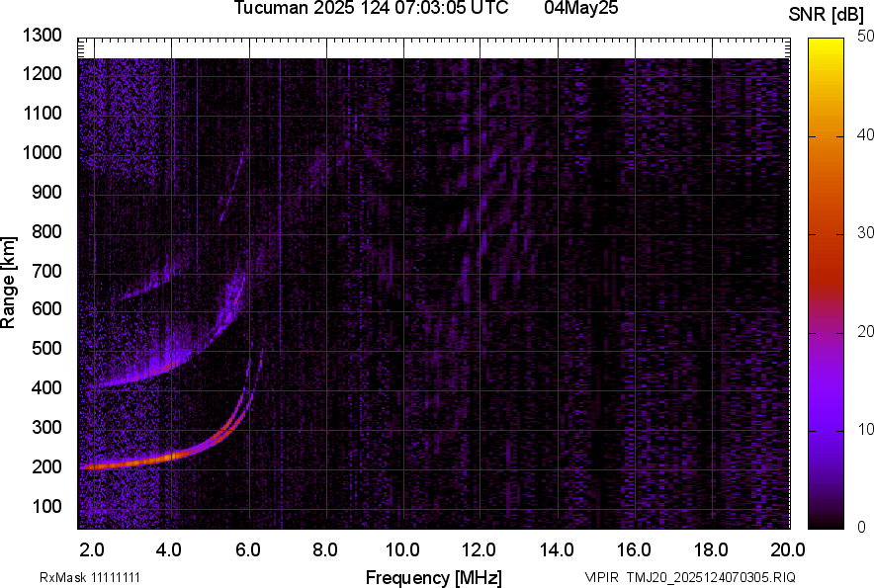This screenshot has width=874, height=588.
Task: Click the date label '04May25'
Action: tap(581, 8)
